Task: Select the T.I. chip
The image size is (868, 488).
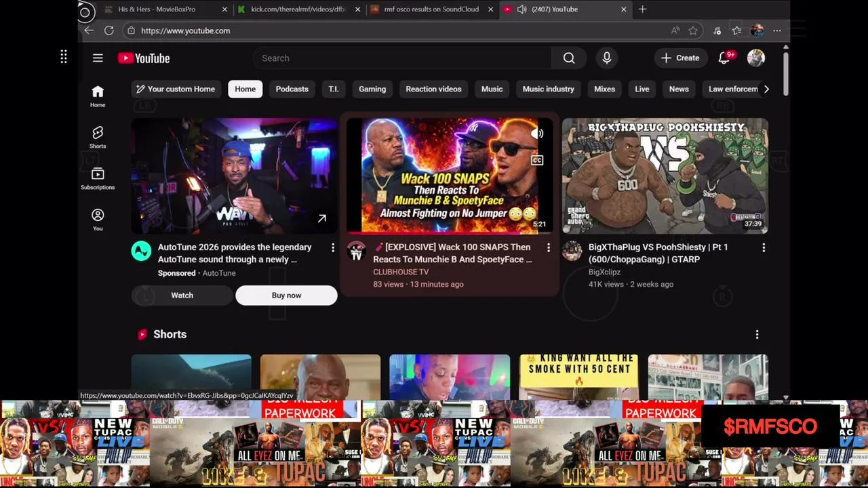Action: coord(334,89)
